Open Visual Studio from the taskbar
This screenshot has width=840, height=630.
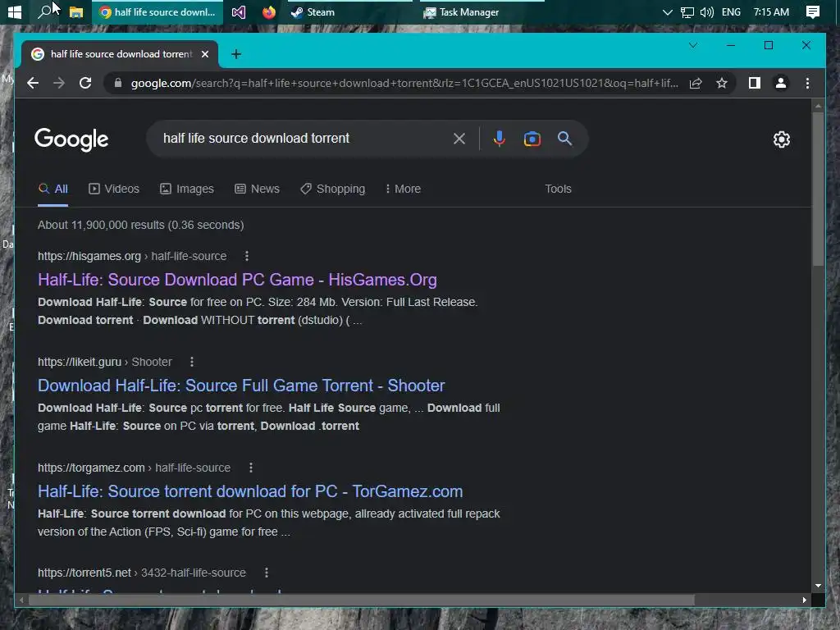tap(239, 11)
